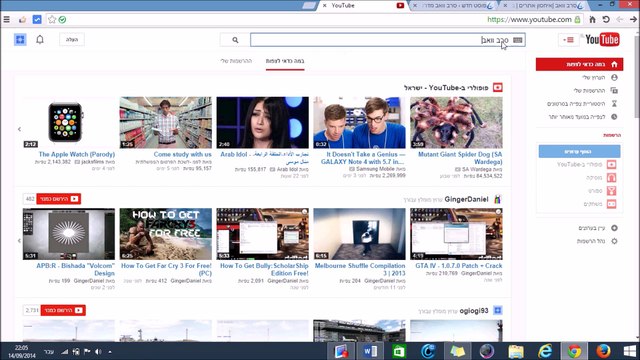
Task: Click the previous-page arrow on the GingerDaniel row
Action: 19,240
